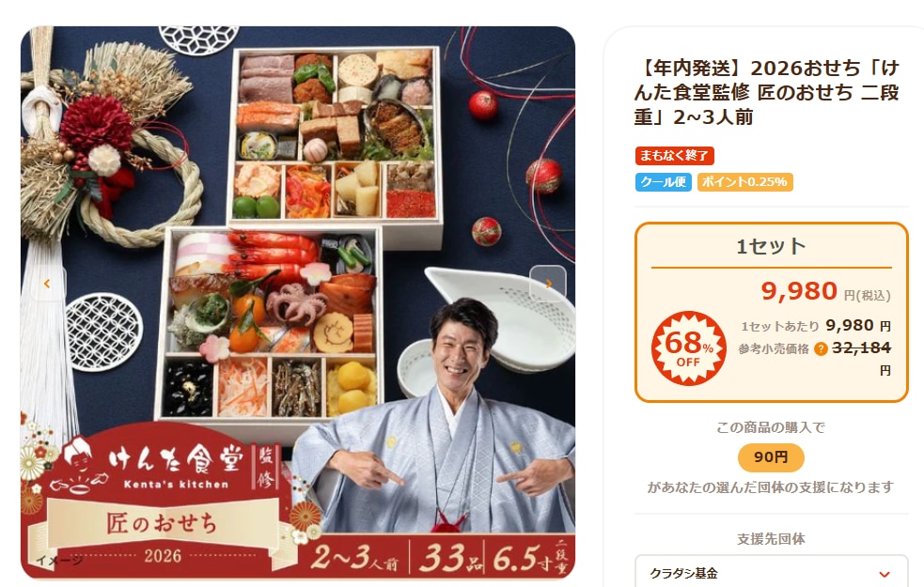Click the 68% OFF discount badge
This screenshot has height=587, width=924.
[688, 348]
